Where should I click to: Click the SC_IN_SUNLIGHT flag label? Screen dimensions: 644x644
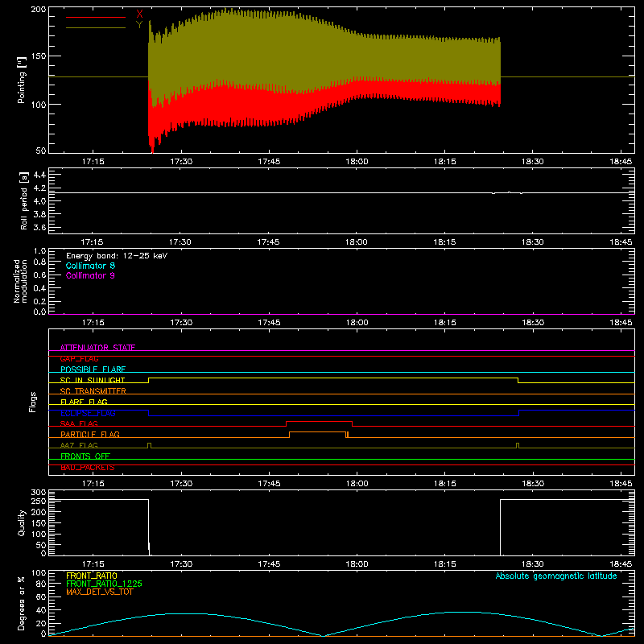[93, 380]
